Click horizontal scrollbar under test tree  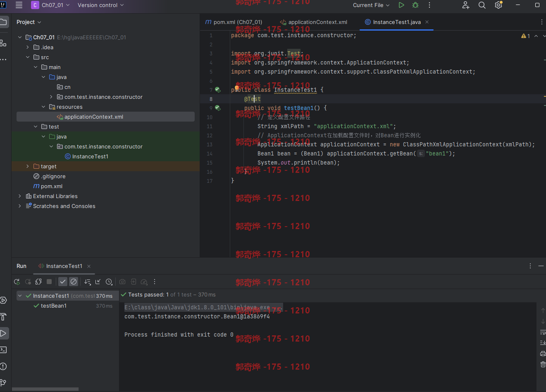click(45, 389)
